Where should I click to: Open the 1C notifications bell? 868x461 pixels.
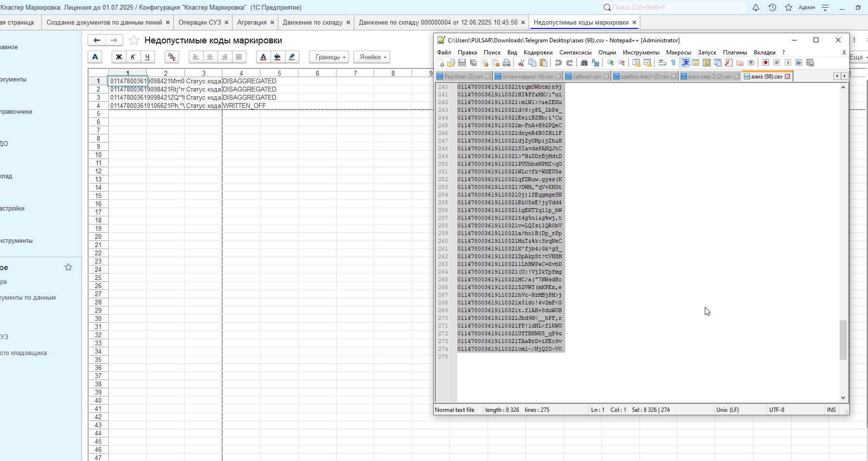click(x=756, y=7)
